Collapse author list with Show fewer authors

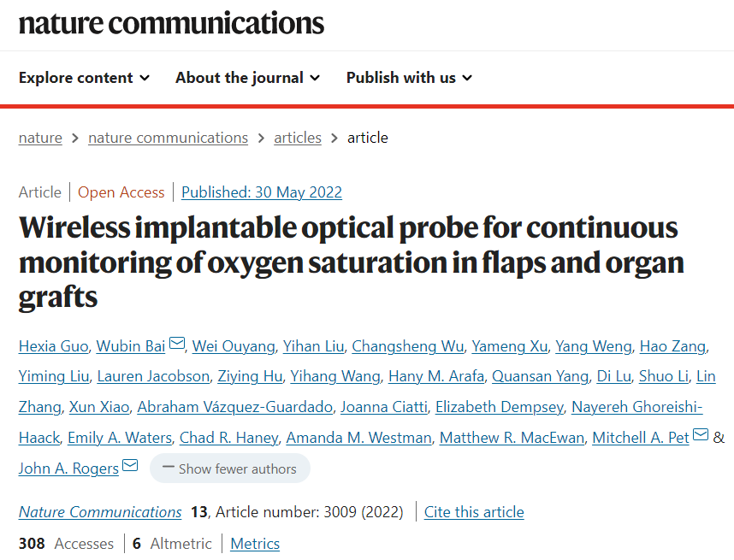(x=229, y=469)
